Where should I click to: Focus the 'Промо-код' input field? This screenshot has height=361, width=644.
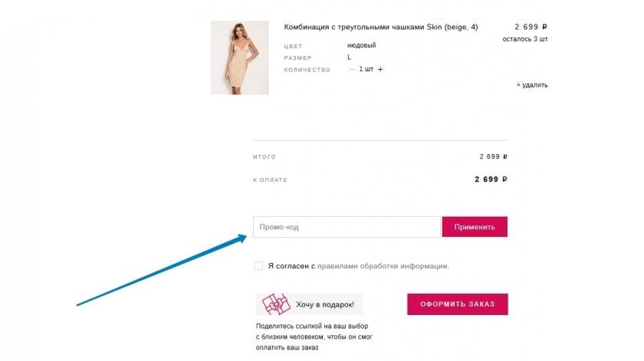pos(347,227)
